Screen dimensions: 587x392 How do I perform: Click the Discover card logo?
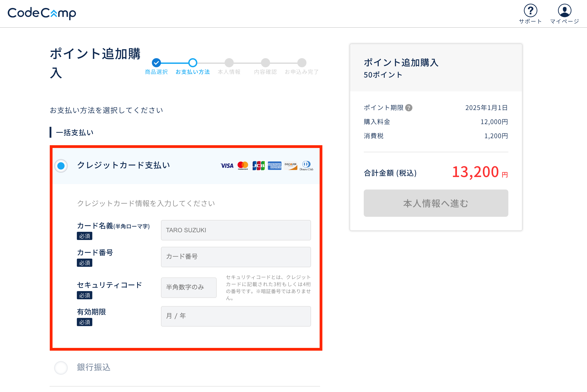(290, 165)
